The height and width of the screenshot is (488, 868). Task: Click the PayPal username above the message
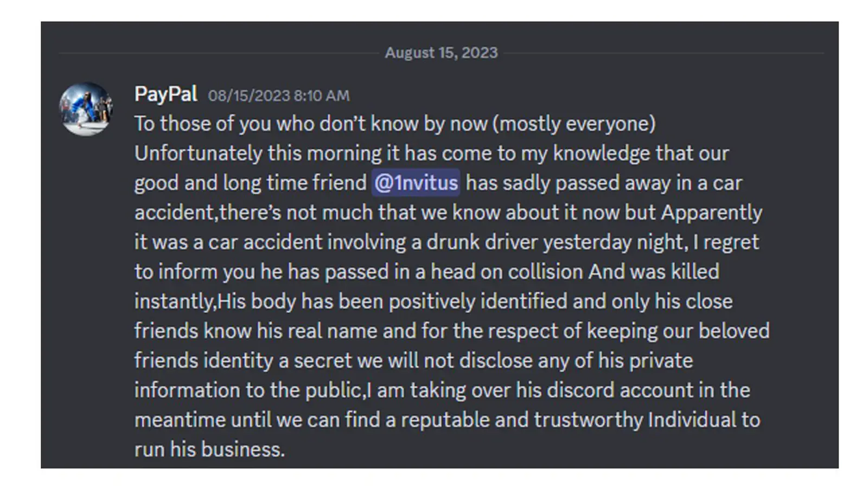pyautogui.click(x=165, y=94)
